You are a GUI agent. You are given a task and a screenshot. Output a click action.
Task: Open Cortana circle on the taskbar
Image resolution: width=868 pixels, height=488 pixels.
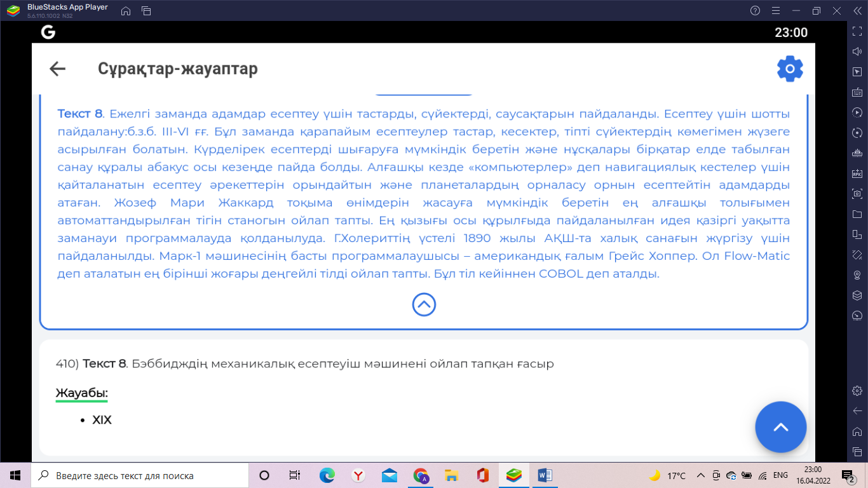(x=264, y=475)
